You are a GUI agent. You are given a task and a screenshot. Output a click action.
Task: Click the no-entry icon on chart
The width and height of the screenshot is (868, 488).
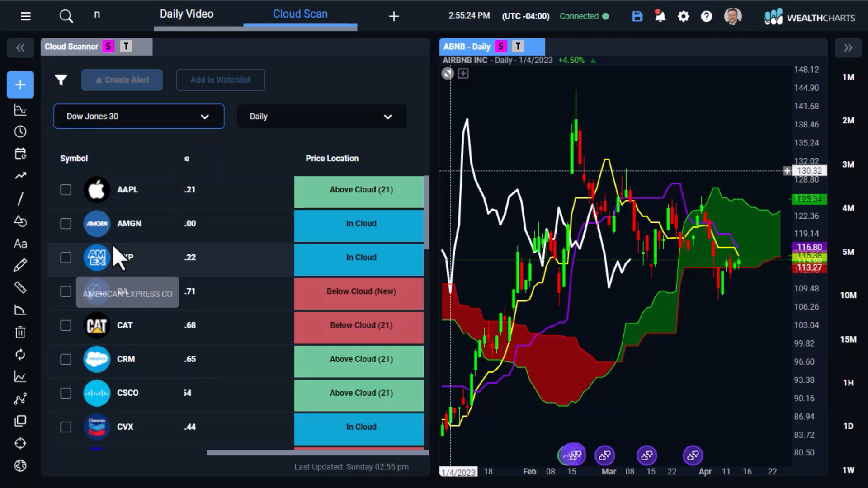448,74
